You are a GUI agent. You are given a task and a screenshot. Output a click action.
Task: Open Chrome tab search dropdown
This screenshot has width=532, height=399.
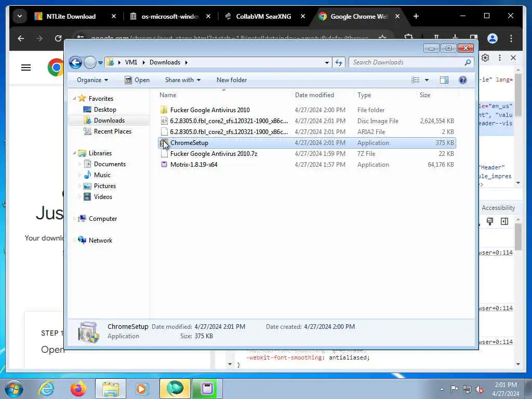pos(20,16)
